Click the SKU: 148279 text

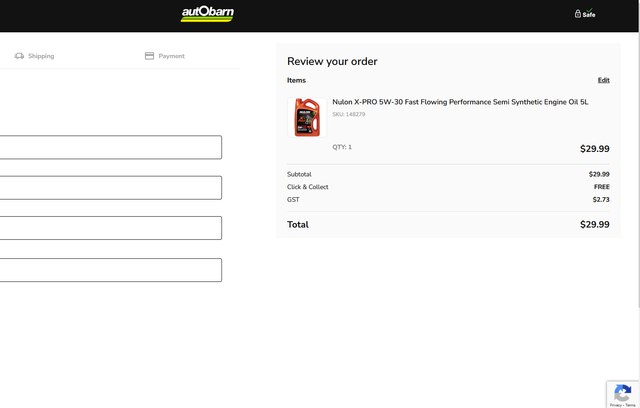click(349, 114)
